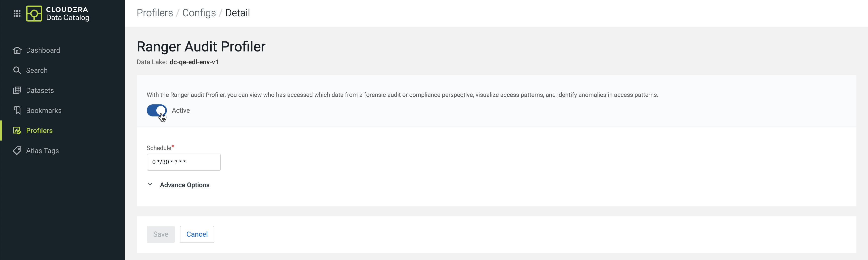Click the Atlas Tags tag icon
Viewport: 868px width, 260px height.
click(x=17, y=150)
